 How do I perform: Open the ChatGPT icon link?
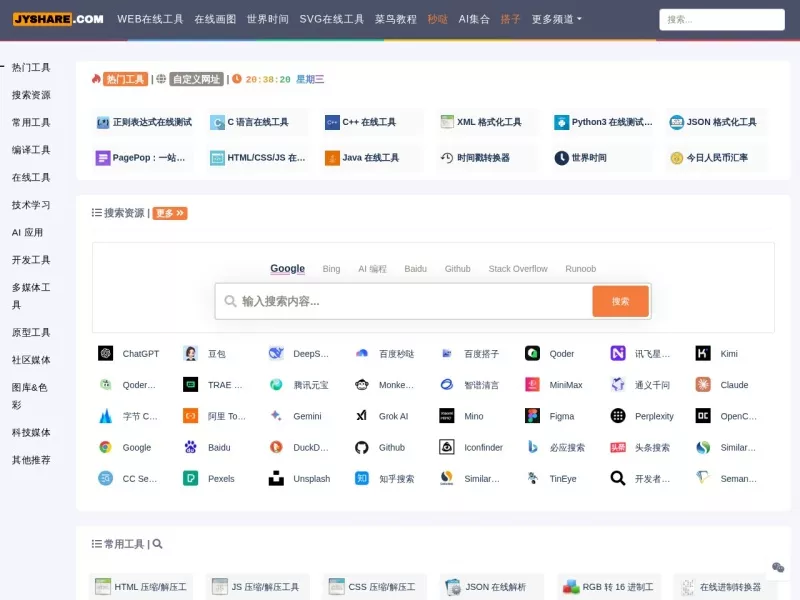106,353
